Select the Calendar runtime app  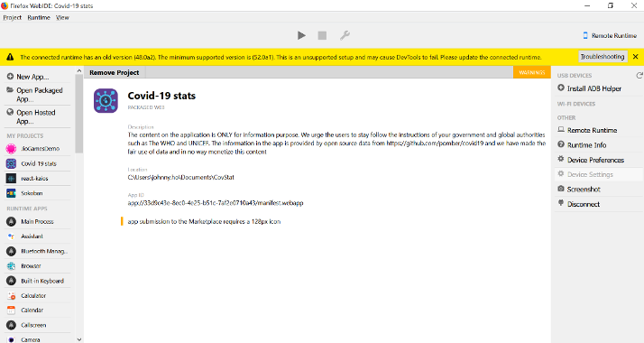click(38, 311)
